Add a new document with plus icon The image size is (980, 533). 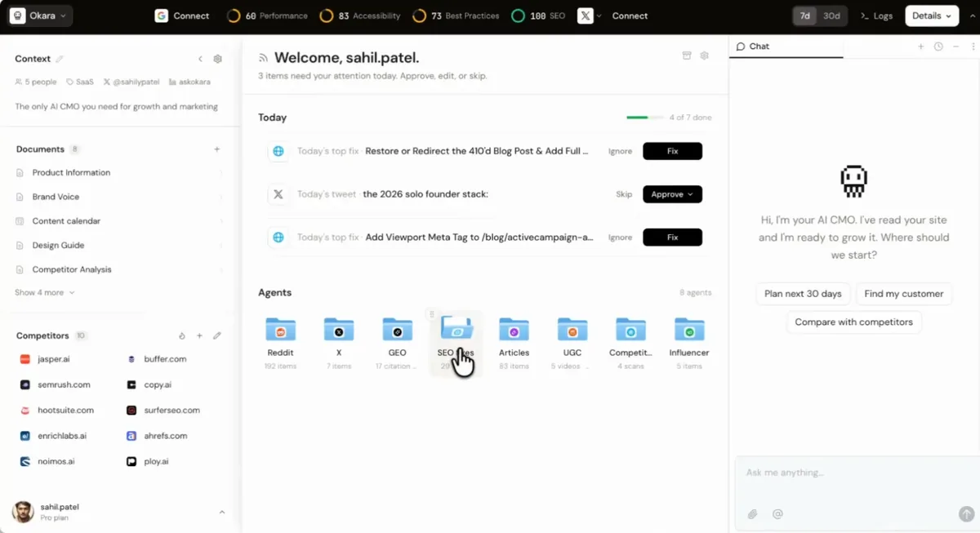(x=216, y=149)
